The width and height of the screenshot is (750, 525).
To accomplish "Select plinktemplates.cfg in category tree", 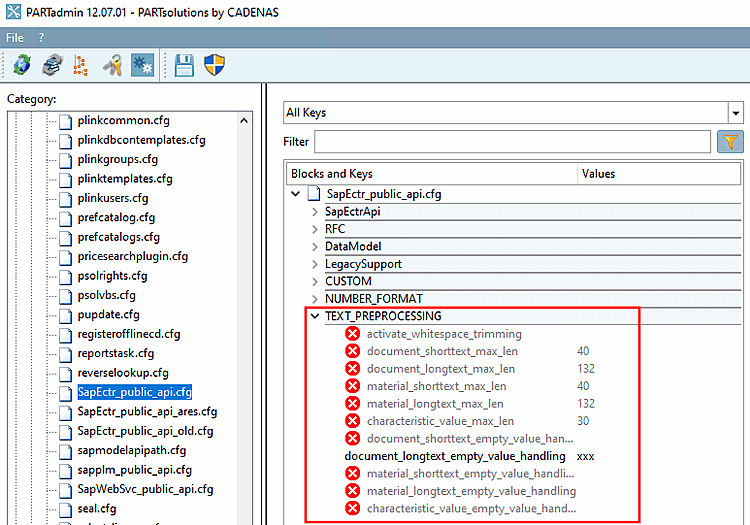I will (x=125, y=179).
